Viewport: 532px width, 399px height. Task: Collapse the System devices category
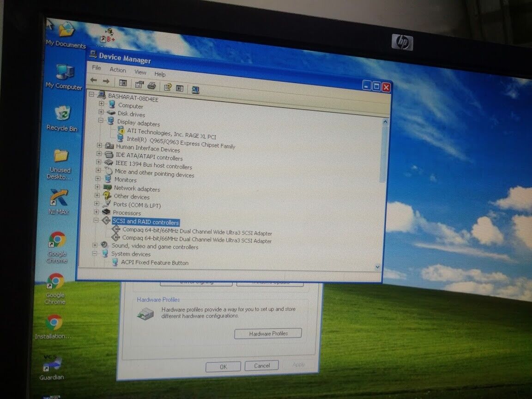[95, 253]
